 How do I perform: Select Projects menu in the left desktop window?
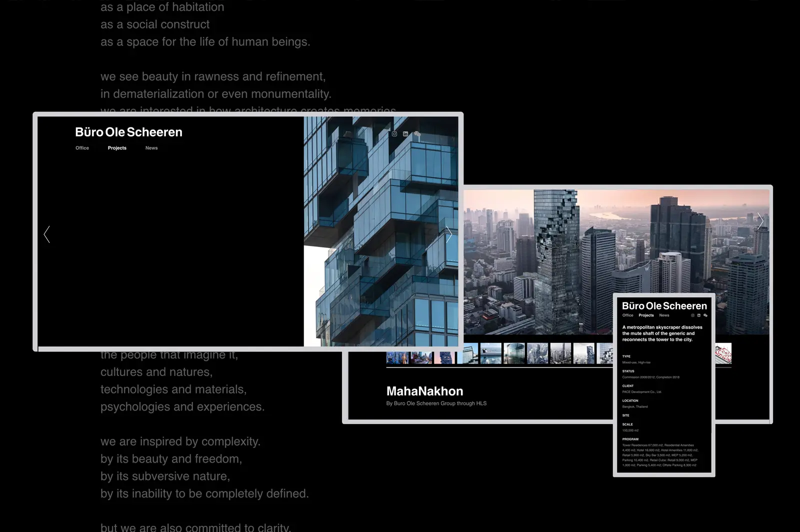[117, 148]
